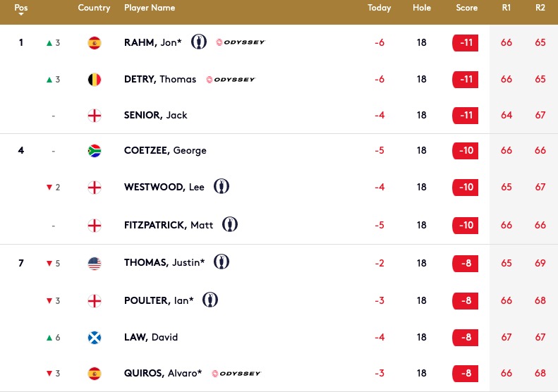
Task: Click Coetzee's red -10 score badge
Action: point(466,151)
